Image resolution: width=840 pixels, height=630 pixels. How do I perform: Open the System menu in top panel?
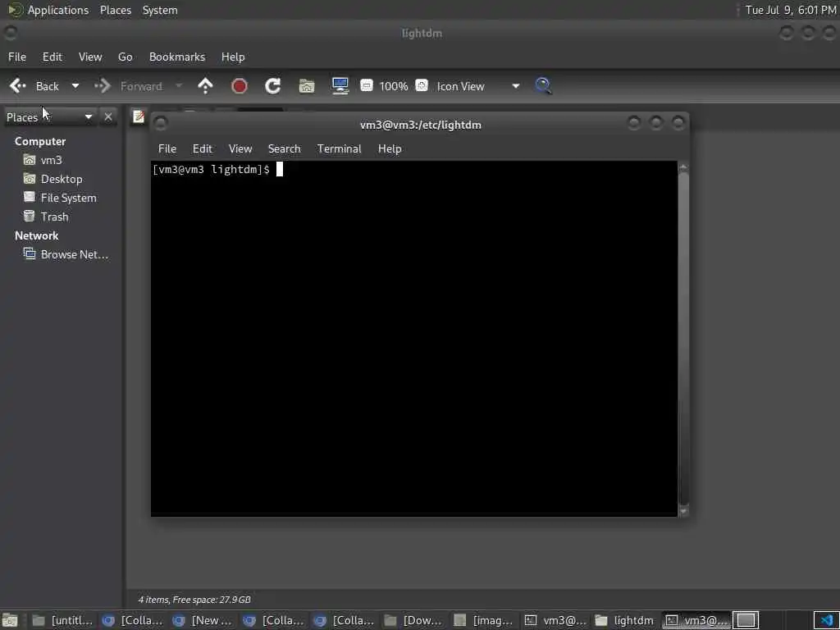[x=160, y=10]
